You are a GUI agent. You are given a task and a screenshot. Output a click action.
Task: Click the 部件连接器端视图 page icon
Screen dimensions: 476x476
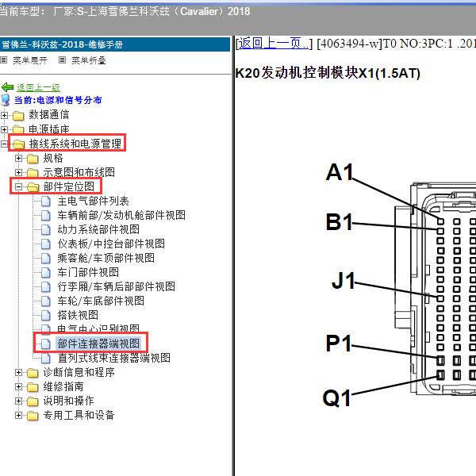point(46,344)
